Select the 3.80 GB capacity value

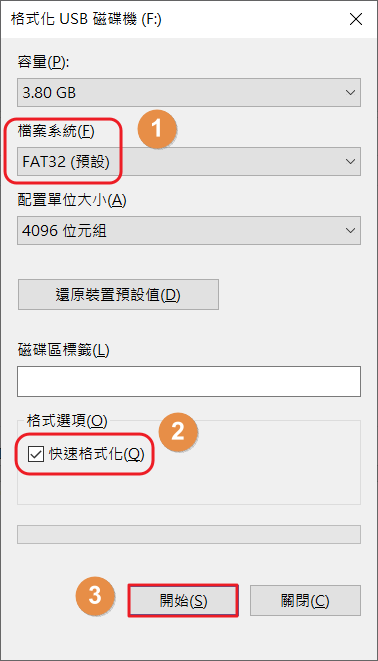point(49,93)
